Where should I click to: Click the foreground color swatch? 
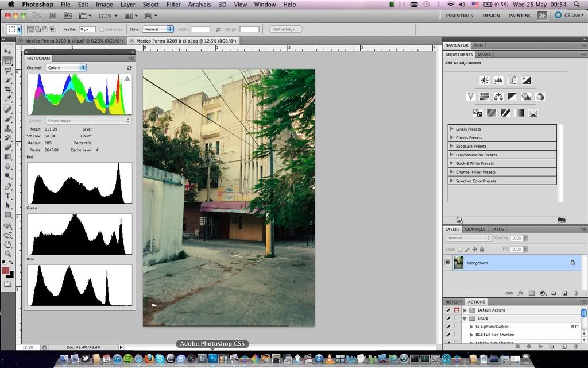point(6,270)
